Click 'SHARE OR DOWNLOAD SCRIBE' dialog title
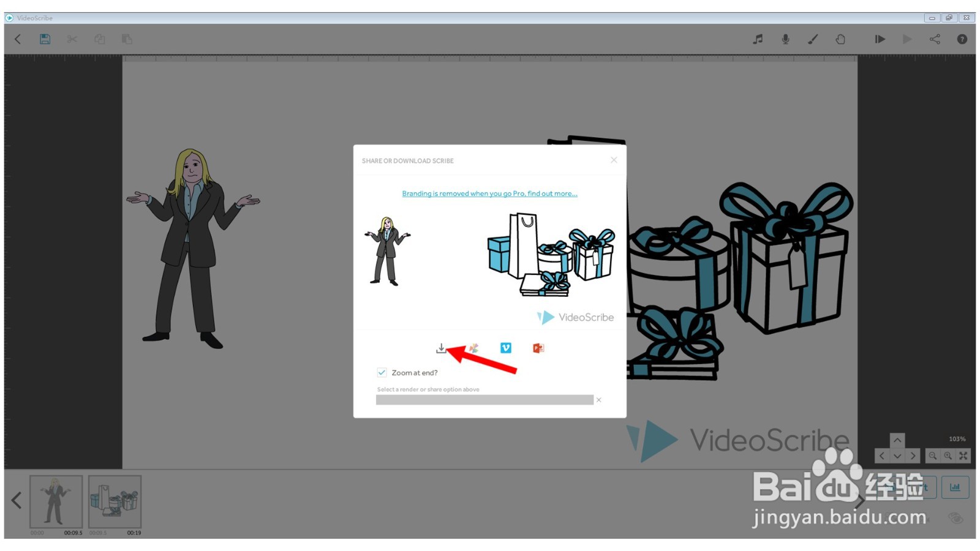Image resolution: width=980 pixels, height=551 pixels. pos(408,161)
